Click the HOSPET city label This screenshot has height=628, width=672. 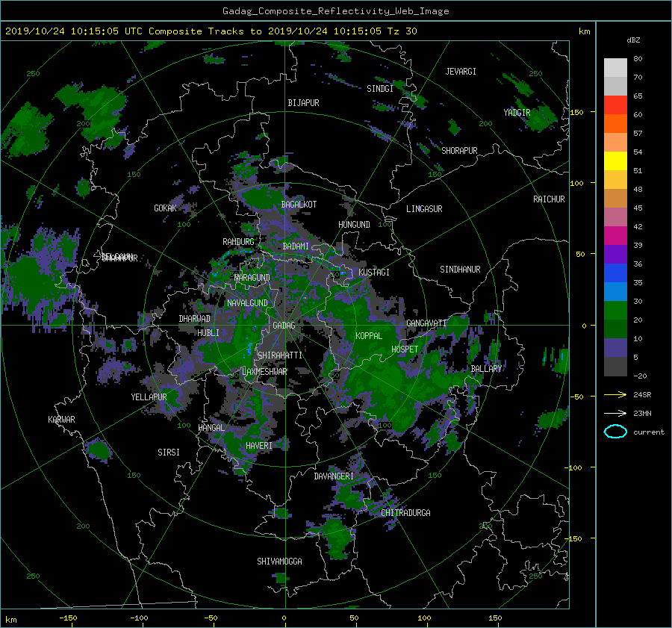[x=405, y=349]
